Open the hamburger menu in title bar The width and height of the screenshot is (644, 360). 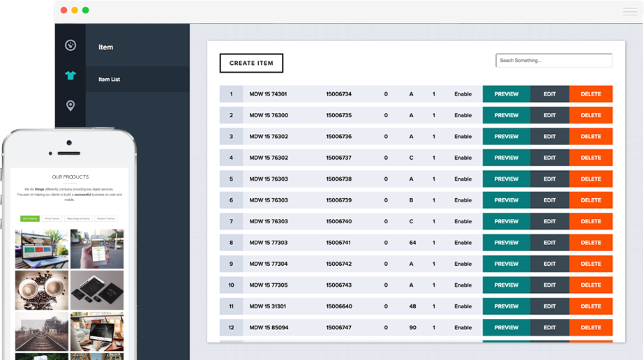(x=629, y=11)
